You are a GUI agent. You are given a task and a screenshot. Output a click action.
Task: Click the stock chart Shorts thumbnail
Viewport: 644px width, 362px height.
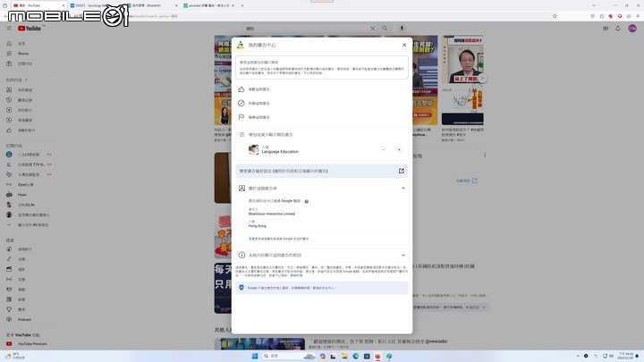coord(462,80)
